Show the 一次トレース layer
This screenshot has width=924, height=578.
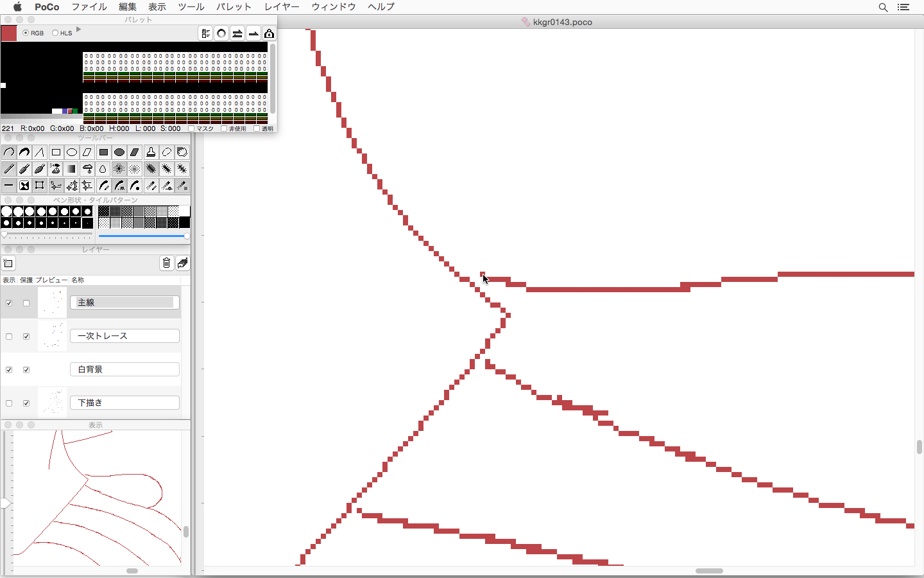[9, 337]
